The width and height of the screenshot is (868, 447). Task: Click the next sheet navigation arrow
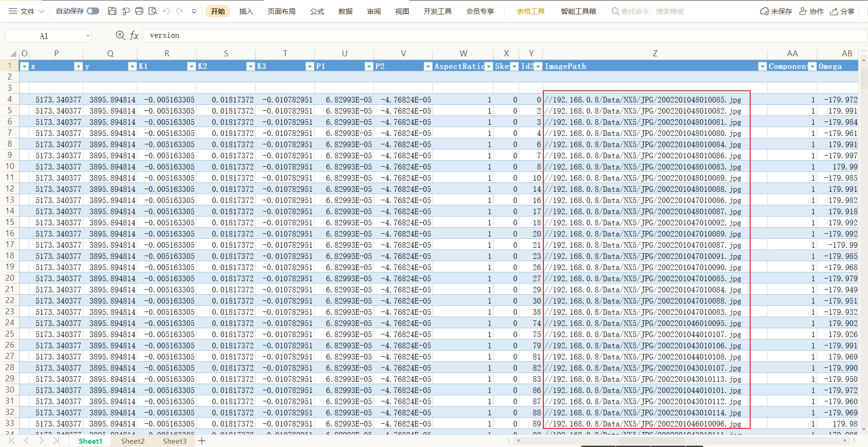tap(41, 440)
